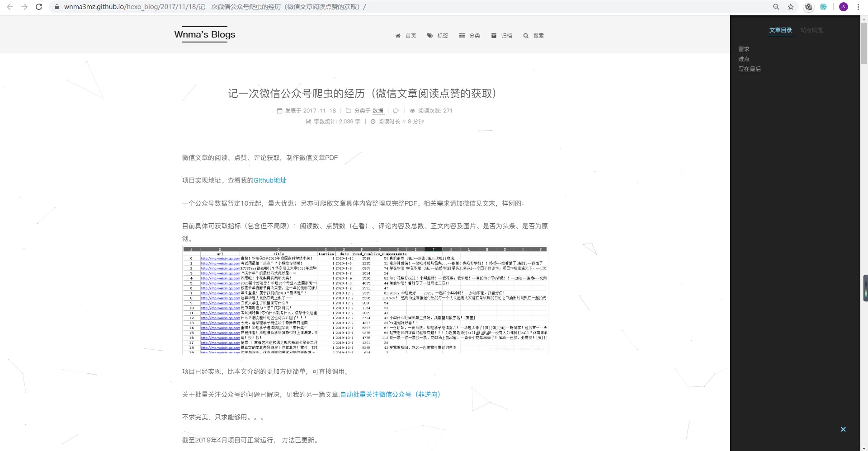Click the clock icon before 阅读时长
868x451 pixels.
click(x=373, y=122)
